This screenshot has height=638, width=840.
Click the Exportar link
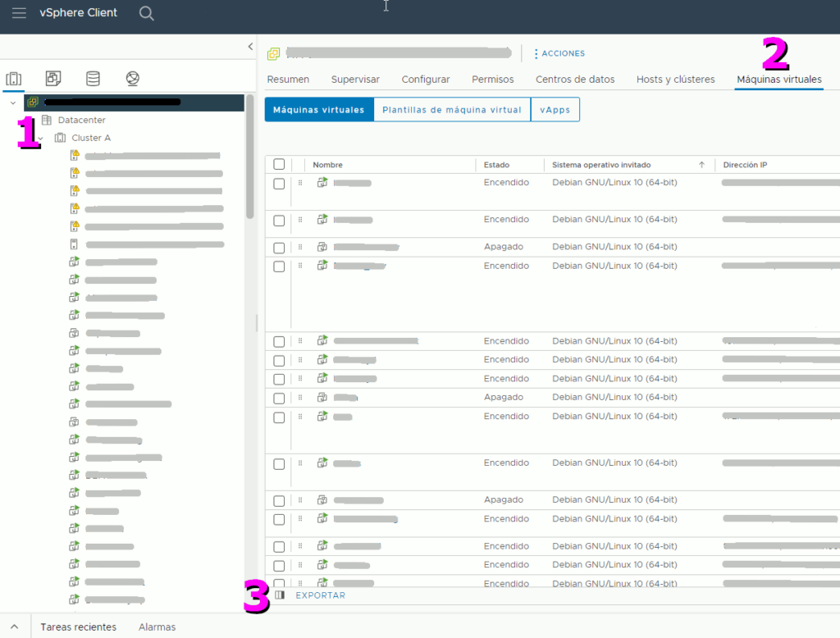click(321, 595)
